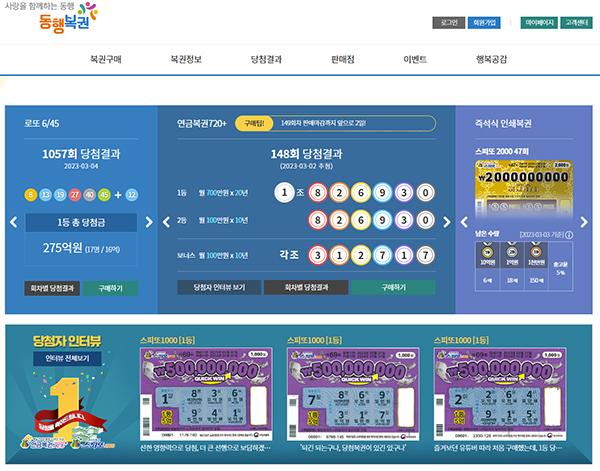Click the 즉석식 인쇄복권 heading
Image resolution: width=600 pixels, height=471 pixels.
click(503, 124)
